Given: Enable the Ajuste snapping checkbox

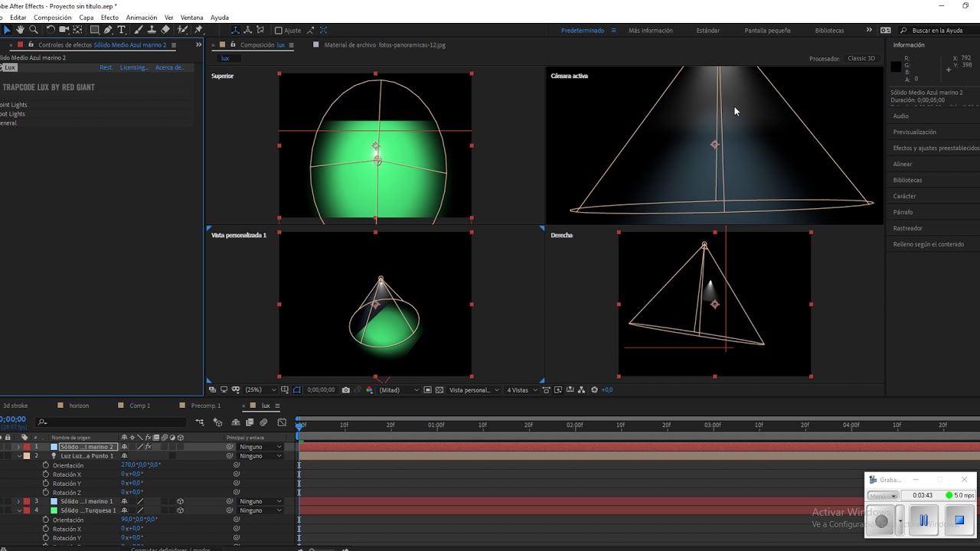Looking at the screenshot, I should [x=279, y=31].
